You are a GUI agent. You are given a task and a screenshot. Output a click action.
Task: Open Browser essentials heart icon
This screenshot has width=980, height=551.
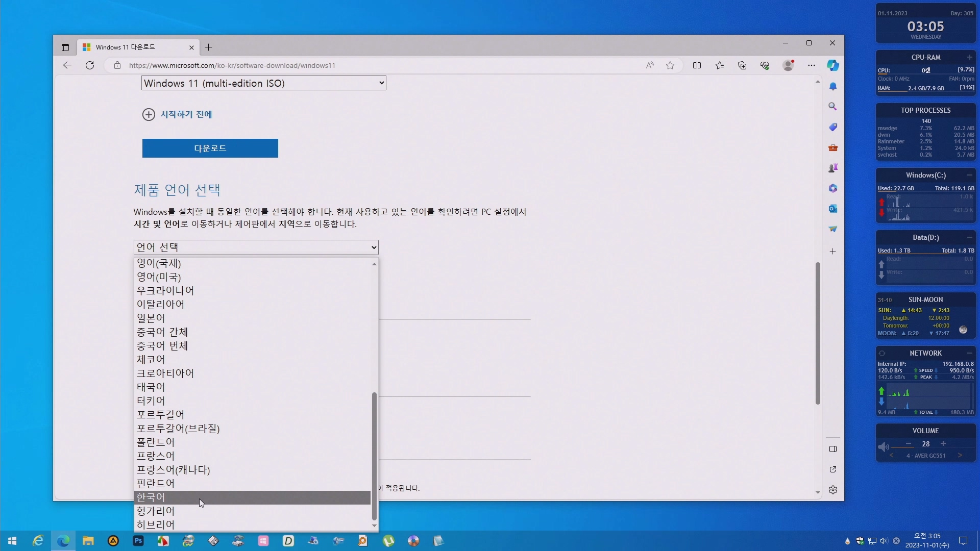765,65
